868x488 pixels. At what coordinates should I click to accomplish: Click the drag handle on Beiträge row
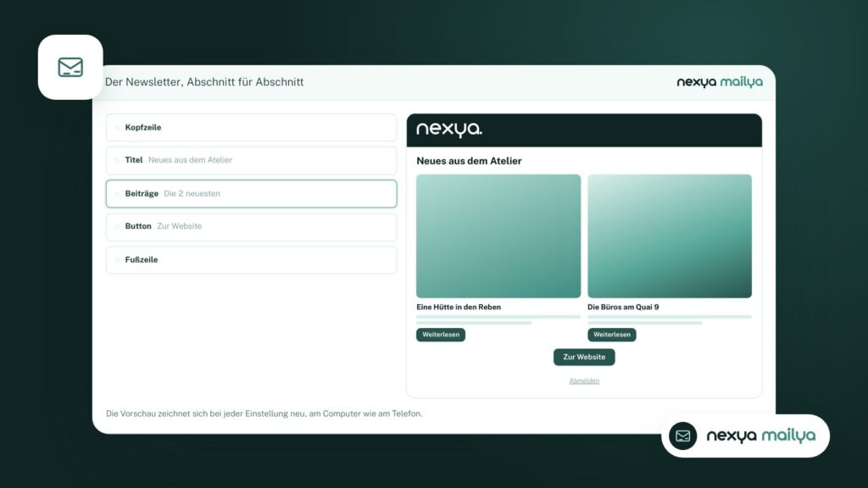click(117, 194)
